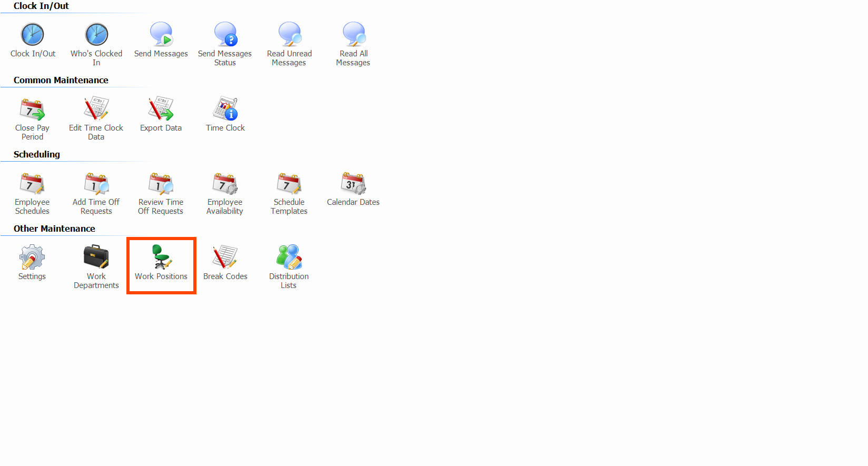Open Employee Schedules

click(x=32, y=184)
